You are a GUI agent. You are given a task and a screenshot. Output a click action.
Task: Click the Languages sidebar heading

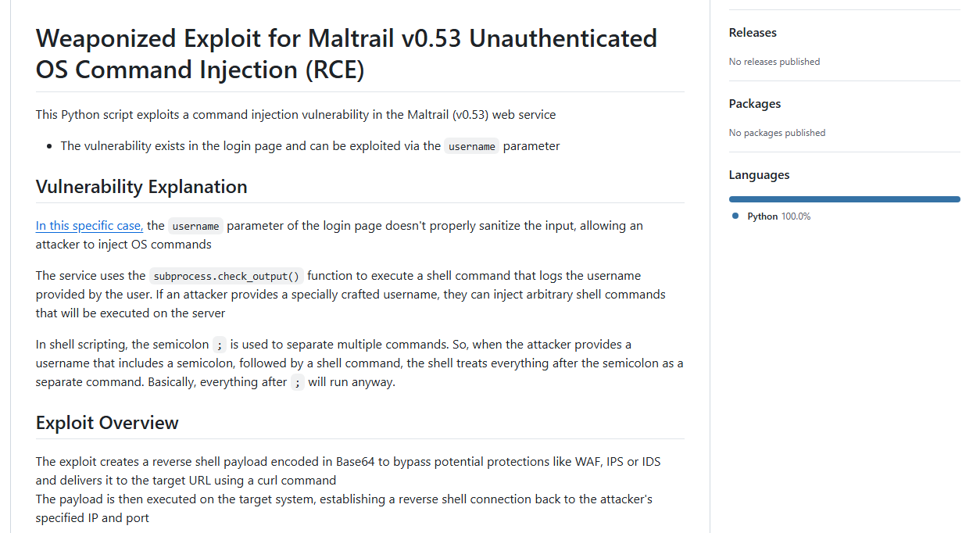[x=759, y=175]
